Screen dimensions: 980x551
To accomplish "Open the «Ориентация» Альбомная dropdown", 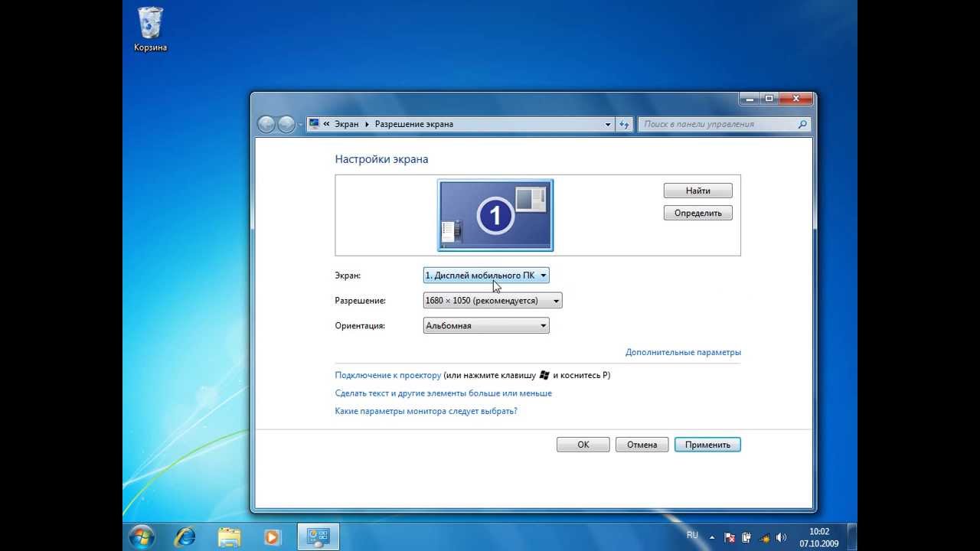I will (486, 325).
